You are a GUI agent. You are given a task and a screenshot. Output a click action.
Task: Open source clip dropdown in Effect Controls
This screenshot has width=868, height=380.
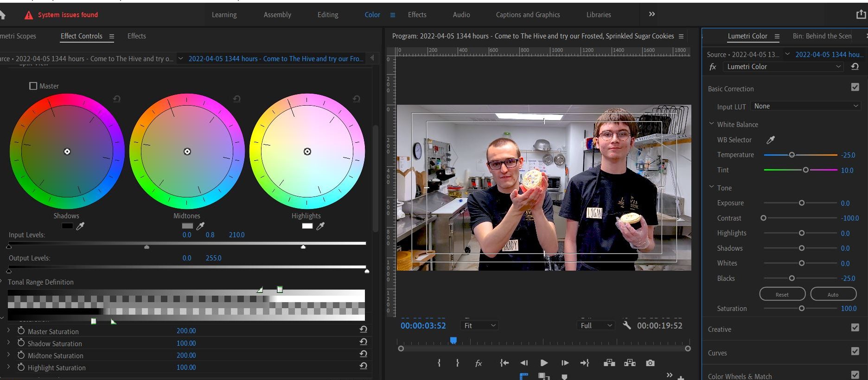tap(180, 58)
